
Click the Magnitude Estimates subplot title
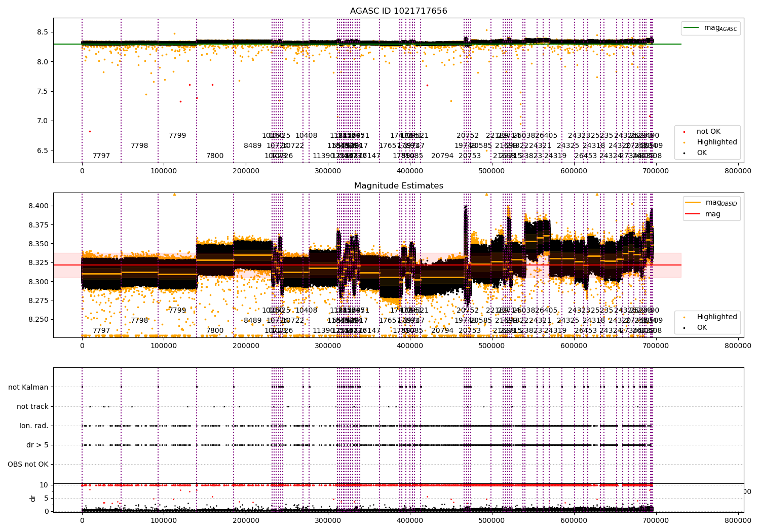(x=398, y=186)
